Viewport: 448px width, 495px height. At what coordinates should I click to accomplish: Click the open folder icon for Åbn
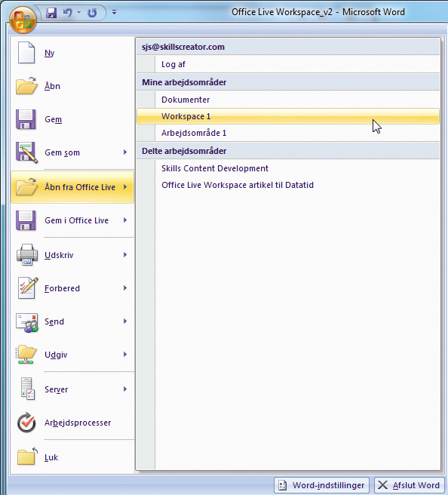[x=26, y=85]
